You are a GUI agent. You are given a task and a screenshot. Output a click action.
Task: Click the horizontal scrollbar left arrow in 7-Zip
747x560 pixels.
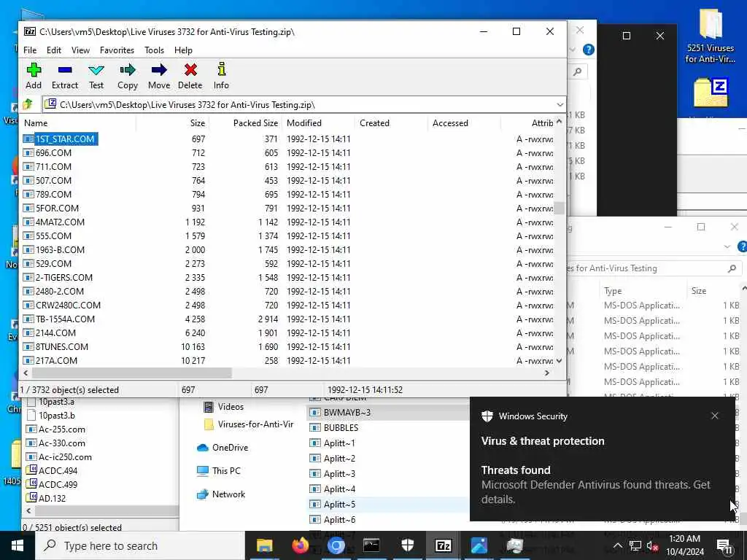coord(26,373)
